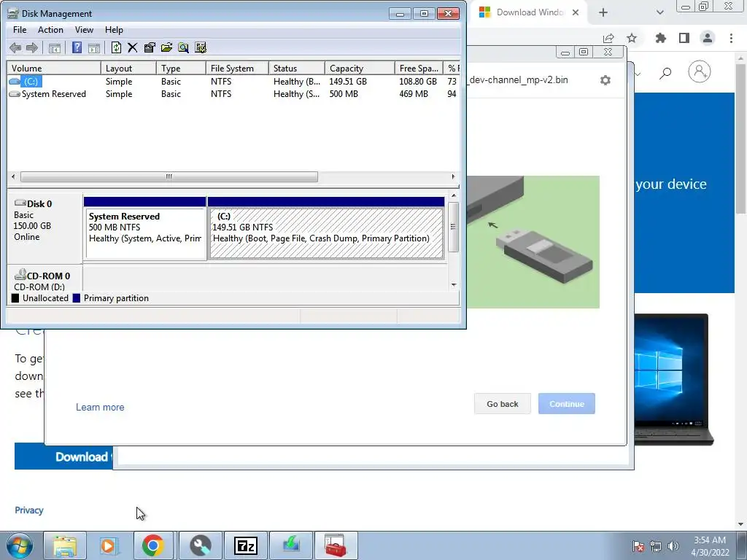
Task: Click the Open folder toolbar icon
Action: [166, 47]
